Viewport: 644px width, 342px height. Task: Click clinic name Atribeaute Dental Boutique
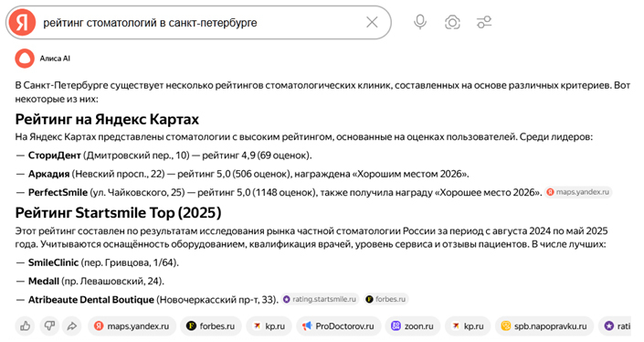(x=91, y=300)
